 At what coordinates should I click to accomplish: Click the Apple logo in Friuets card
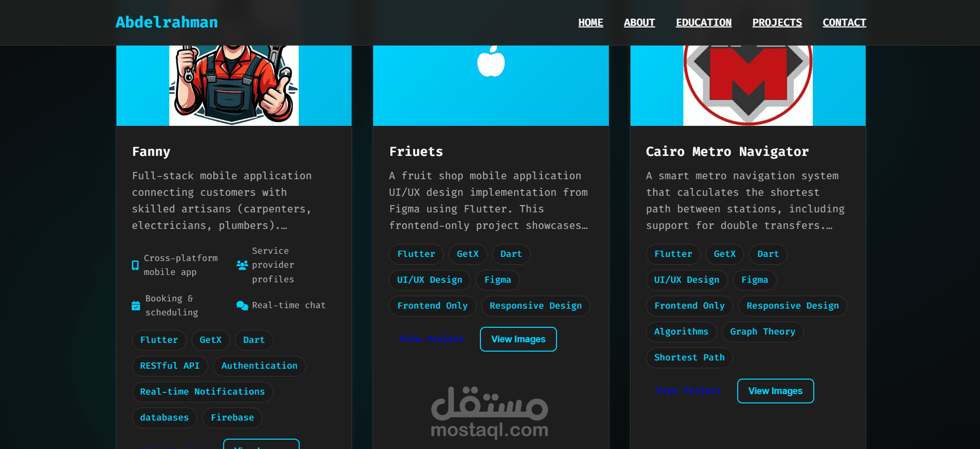[491, 61]
